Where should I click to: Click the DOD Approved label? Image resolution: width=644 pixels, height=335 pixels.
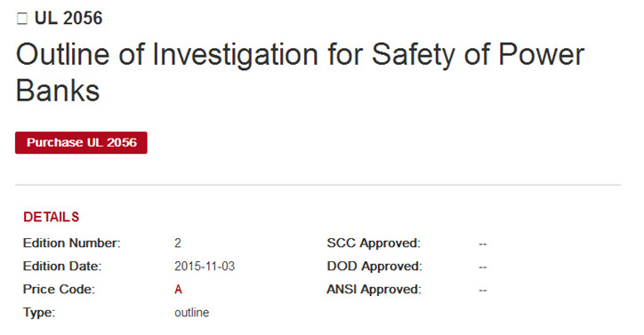374,267
